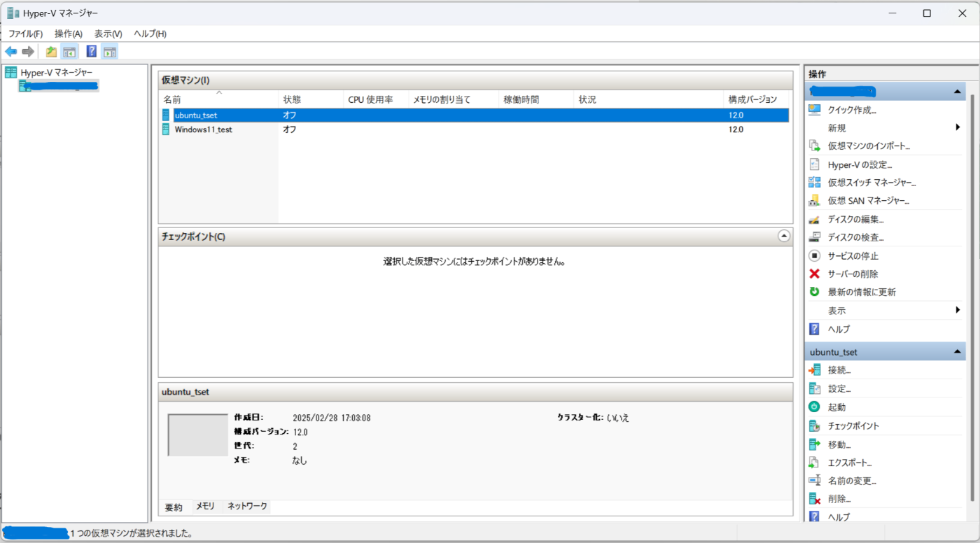Toggle the Action pane toolbar icon
The image size is (980, 543).
pos(109,51)
